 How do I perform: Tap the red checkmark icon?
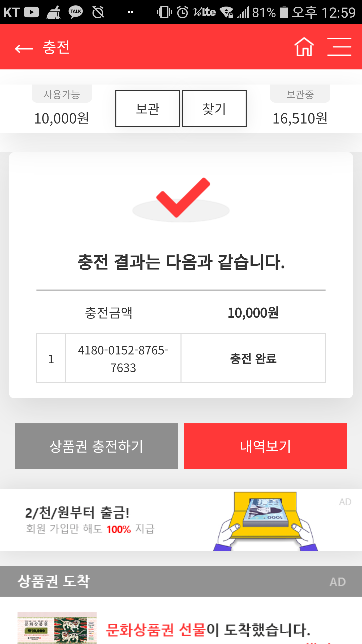pyautogui.click(x=183, y=197)
